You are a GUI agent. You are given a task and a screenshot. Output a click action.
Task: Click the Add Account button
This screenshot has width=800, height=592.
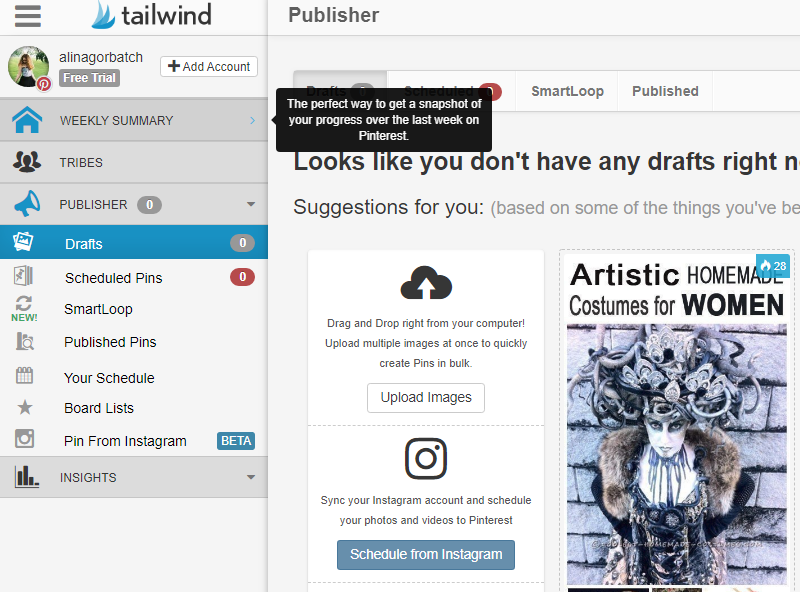point(209,66)
